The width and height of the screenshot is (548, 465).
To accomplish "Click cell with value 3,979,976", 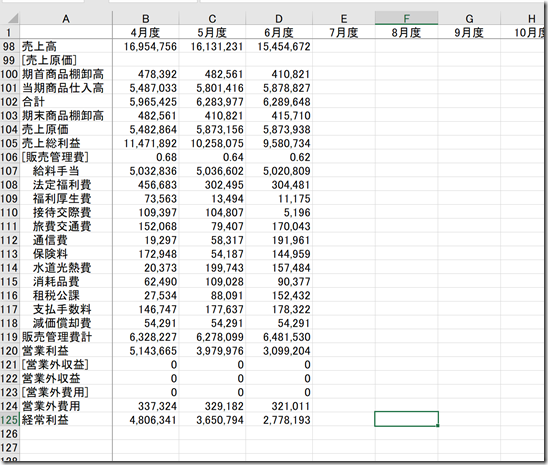I will [x=212, y=350].
